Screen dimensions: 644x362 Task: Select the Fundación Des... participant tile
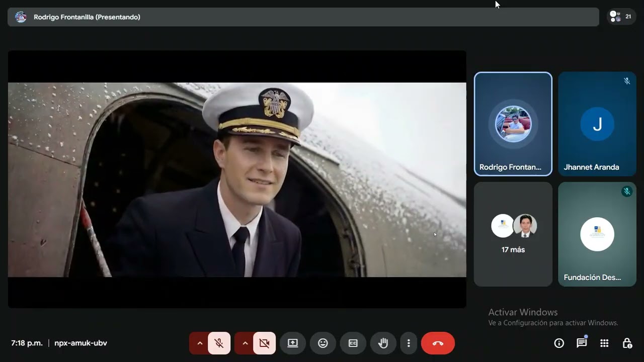(597, 234)
